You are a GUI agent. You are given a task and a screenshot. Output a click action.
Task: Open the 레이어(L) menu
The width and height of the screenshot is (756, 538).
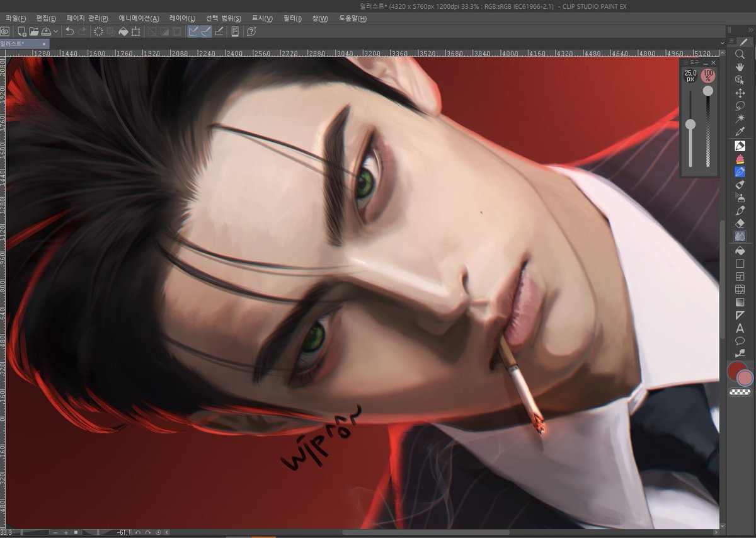coord(182,19)
